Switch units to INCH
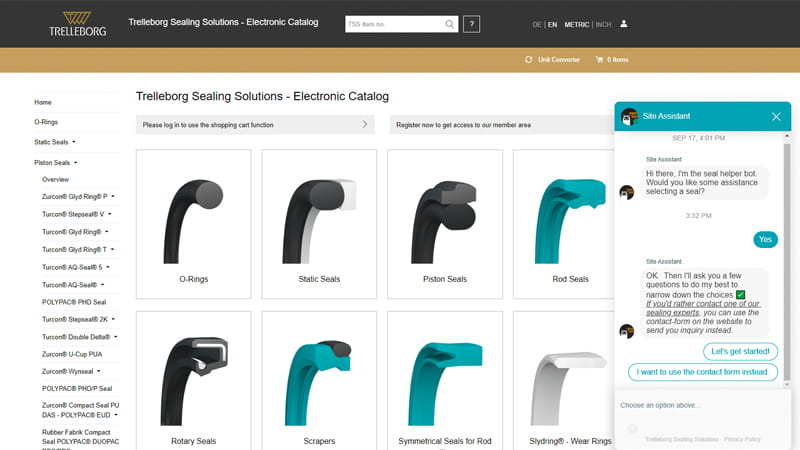Screen dimensions: 800x450 (x=603, y=24)
